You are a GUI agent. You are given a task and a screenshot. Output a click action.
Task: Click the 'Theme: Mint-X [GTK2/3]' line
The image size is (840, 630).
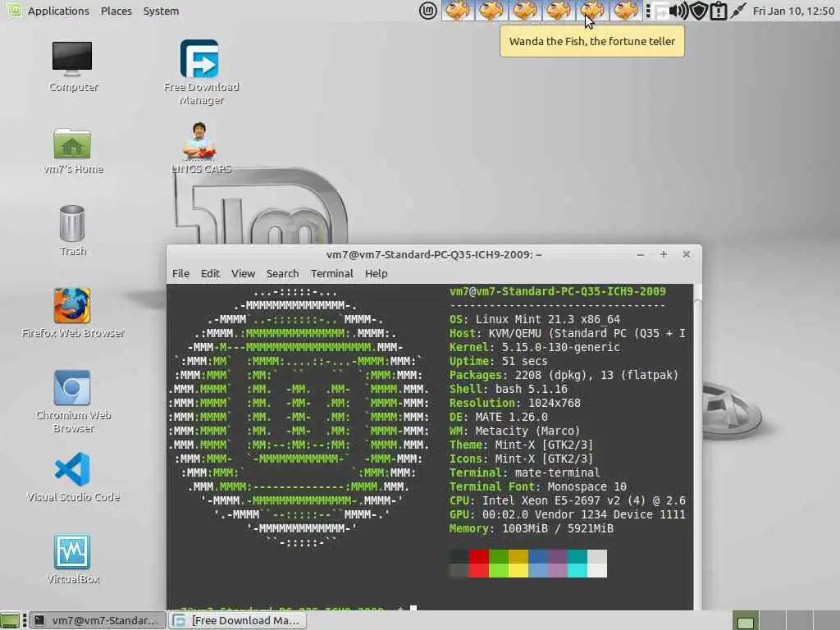tap(521, 445)
